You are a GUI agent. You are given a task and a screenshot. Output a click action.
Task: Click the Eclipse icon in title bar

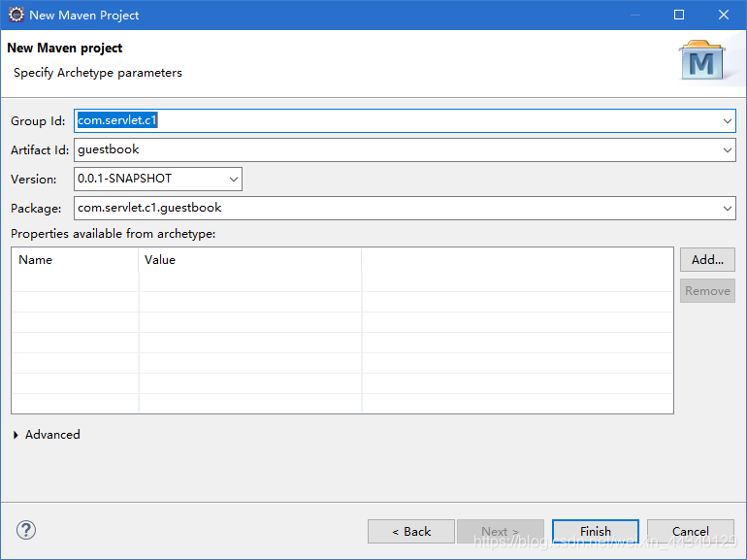click(x=16, y=15)
